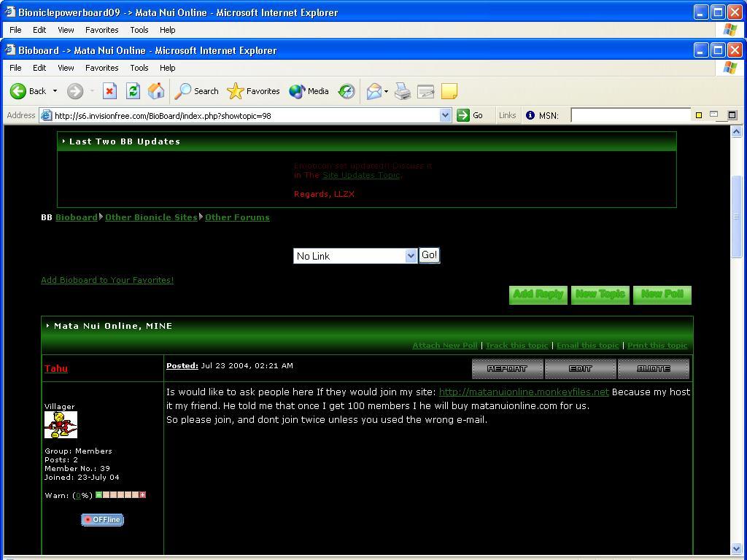Open Tools menu in Bioboard window
The height and width of the screenshot is (560, 747).
pos(139,68)
